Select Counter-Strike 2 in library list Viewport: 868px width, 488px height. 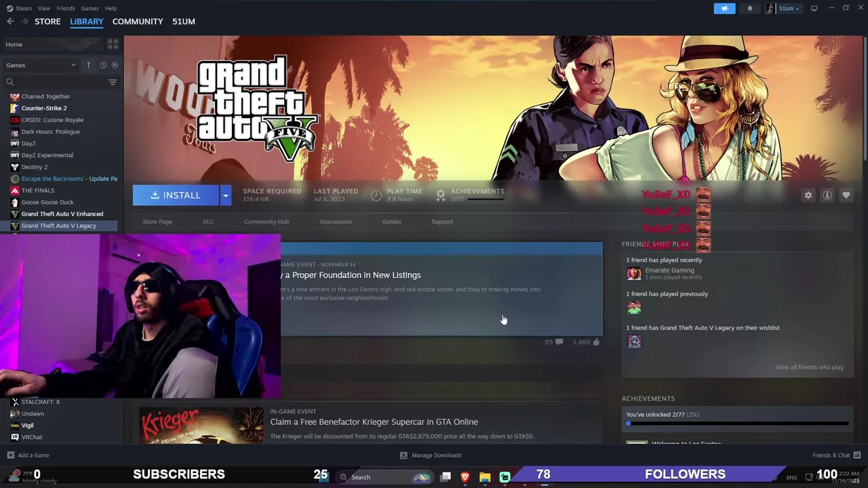point(44,108)
